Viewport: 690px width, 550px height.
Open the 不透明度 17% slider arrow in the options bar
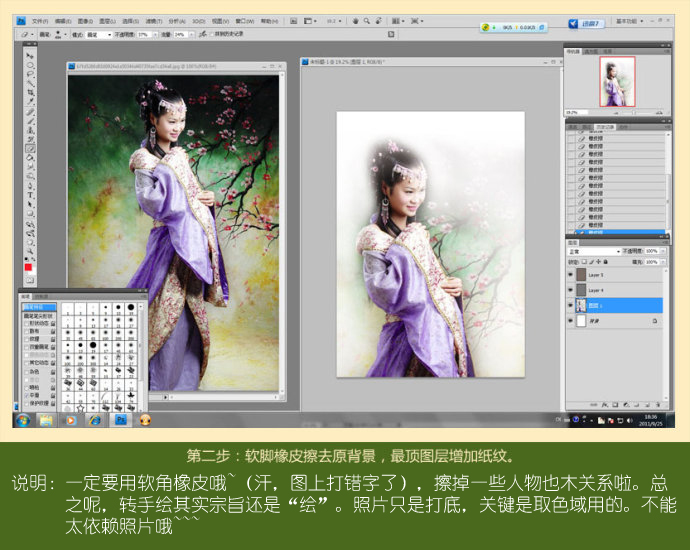pos(155,34)
